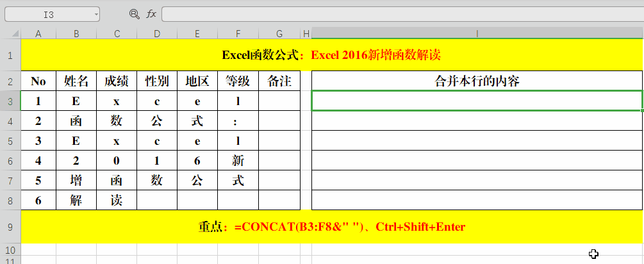Select column C header
Viewport: 644px width, 264px height.
(x=117, y=34)
